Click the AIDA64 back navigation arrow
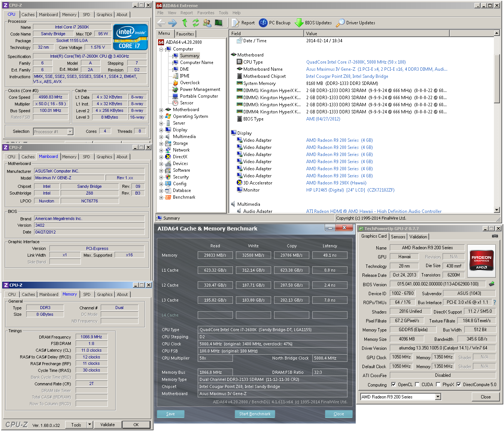 coord(161,23)
